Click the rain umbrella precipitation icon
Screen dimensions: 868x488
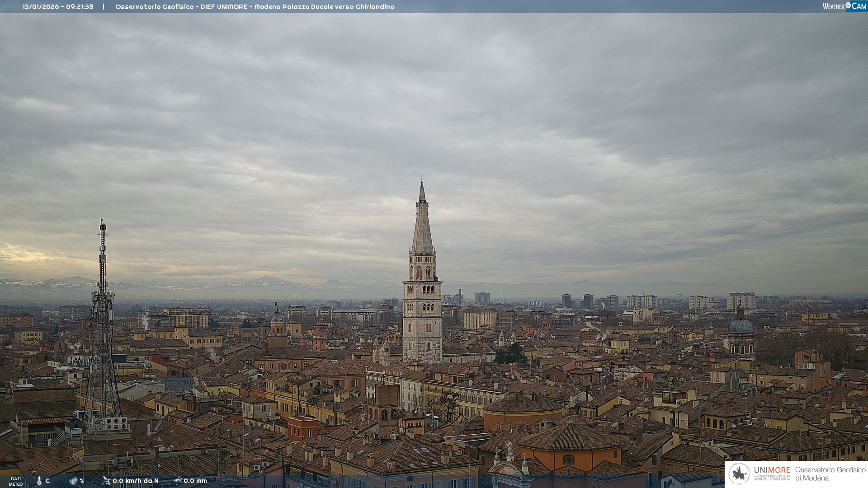click(178, 481)
